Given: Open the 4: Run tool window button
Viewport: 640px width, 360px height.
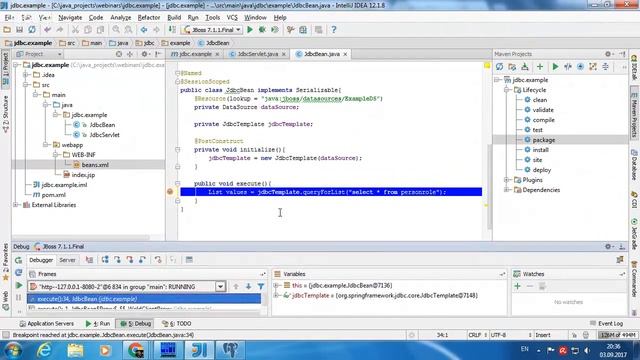Looking at the screenshot, I should pyautogui.click(x=98, y=323).
